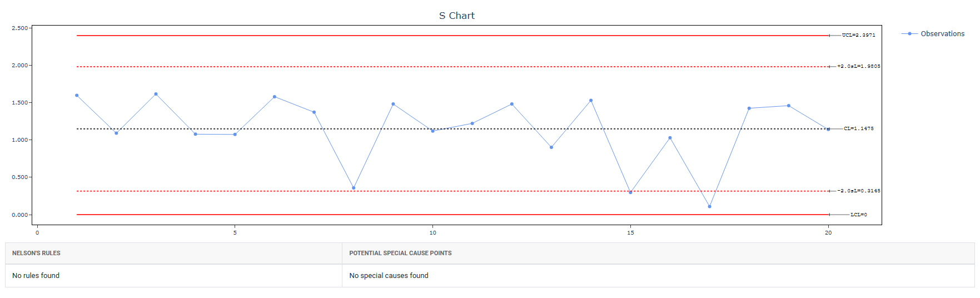Click the data point at observation 14
Viewport: 980px width, 298px height.
[x=591, y=101]
